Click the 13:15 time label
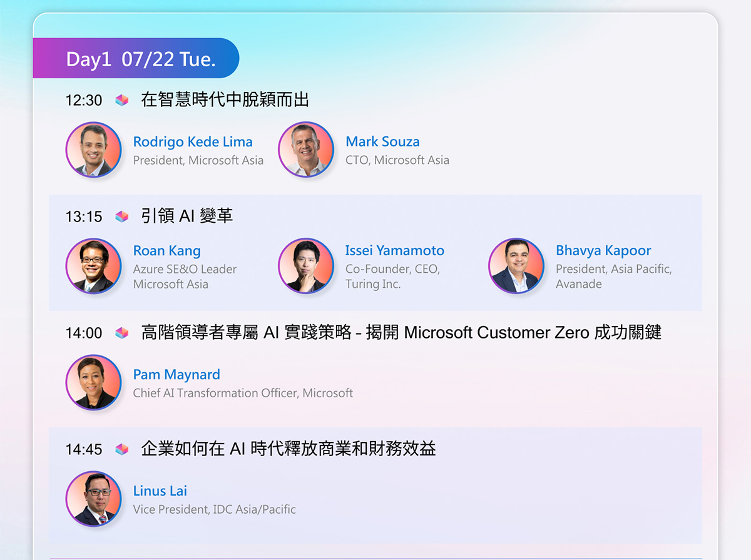 point(84,216)
